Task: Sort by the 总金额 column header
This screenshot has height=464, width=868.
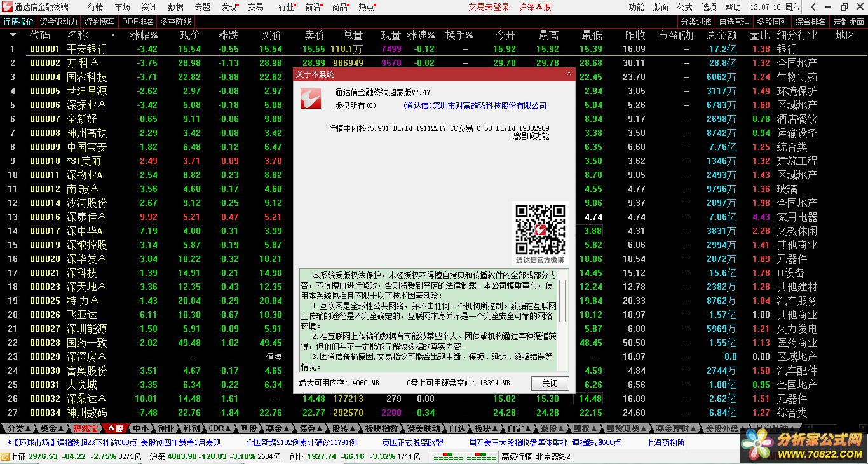Action: tap(721, 35)
